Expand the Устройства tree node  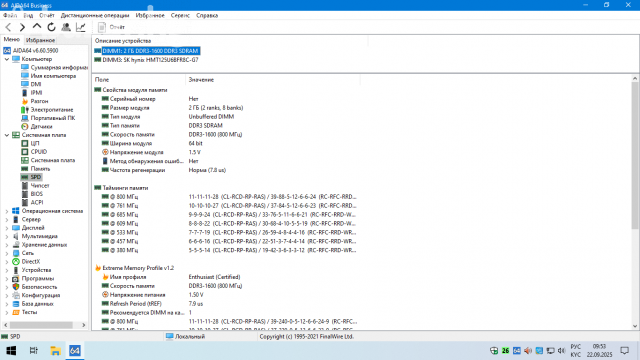7,270
